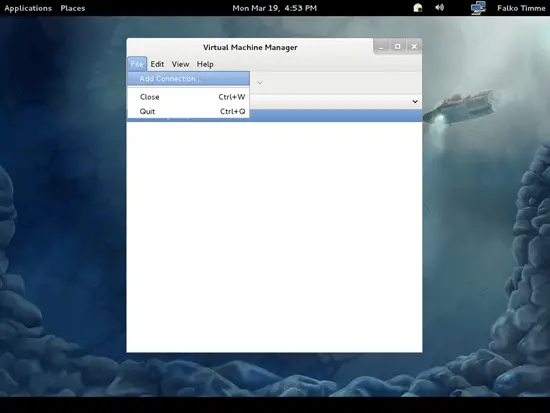Open the Applications menu in the top panel
The image size is (550, 413).
[x=28, y=8]
